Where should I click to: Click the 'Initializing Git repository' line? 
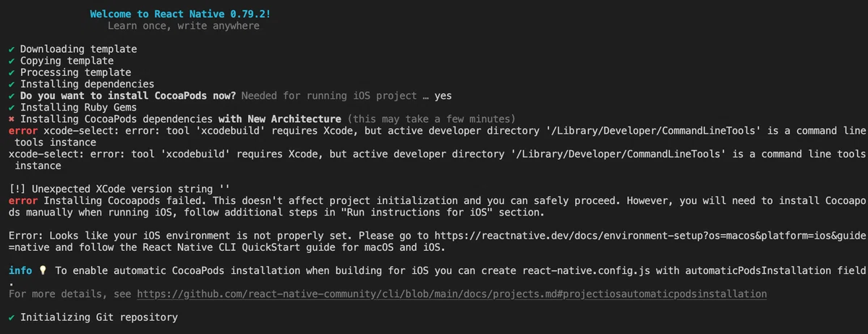point(98,317)
